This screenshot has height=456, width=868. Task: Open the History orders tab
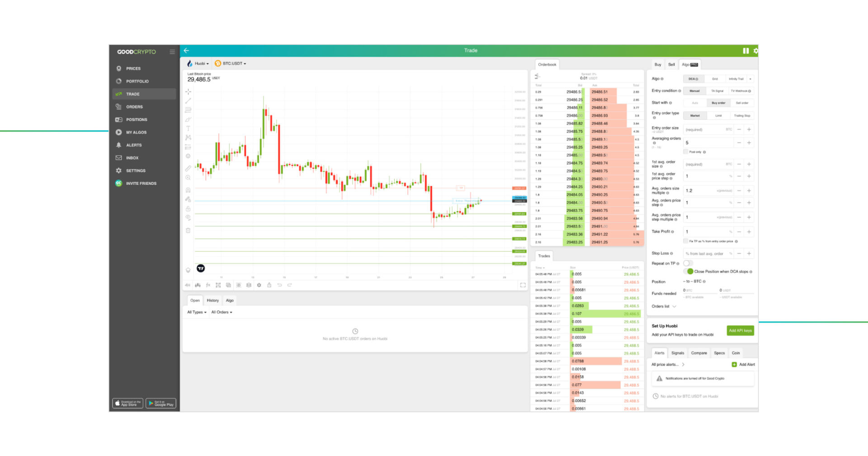click(212, 300)
